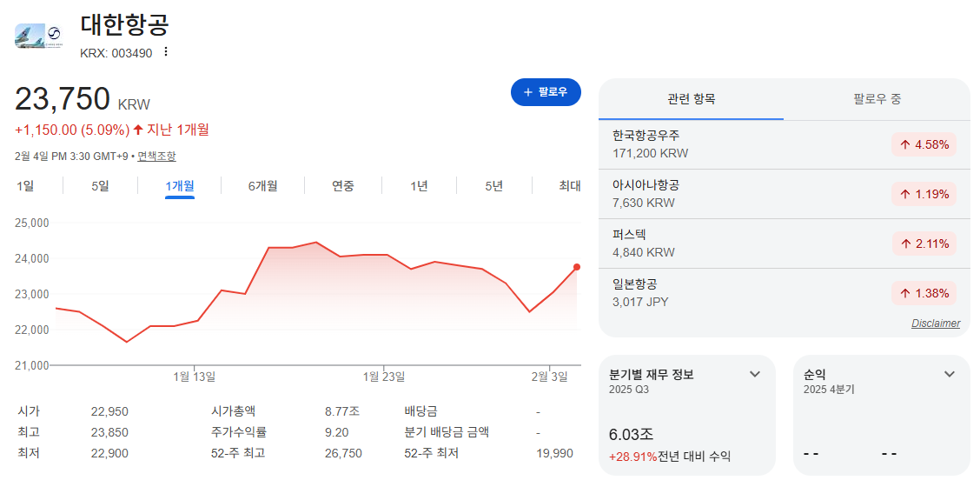Click the 배당금 label
This screenshot has width=980, height=487.
tap(420, 412)
